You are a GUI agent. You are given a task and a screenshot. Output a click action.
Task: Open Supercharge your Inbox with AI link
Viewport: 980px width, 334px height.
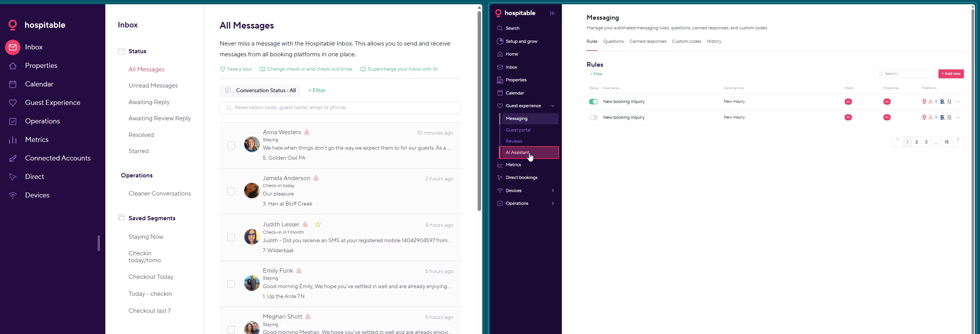399,69
